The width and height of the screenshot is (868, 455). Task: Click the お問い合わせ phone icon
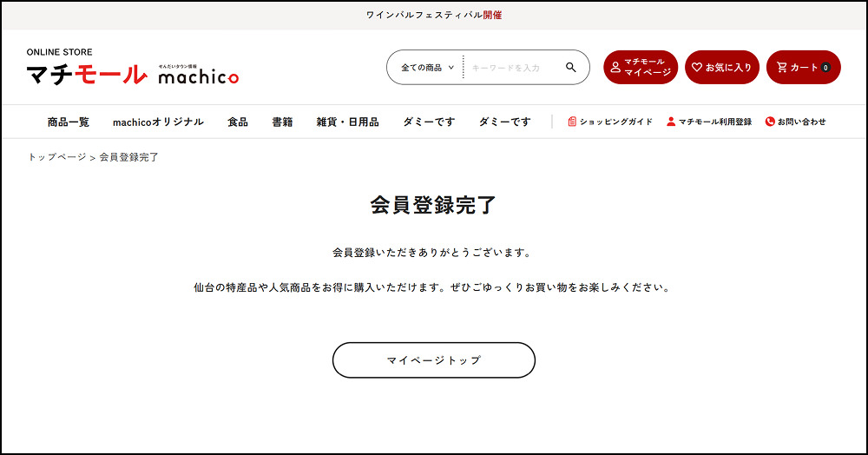click(x=770, y=122)
